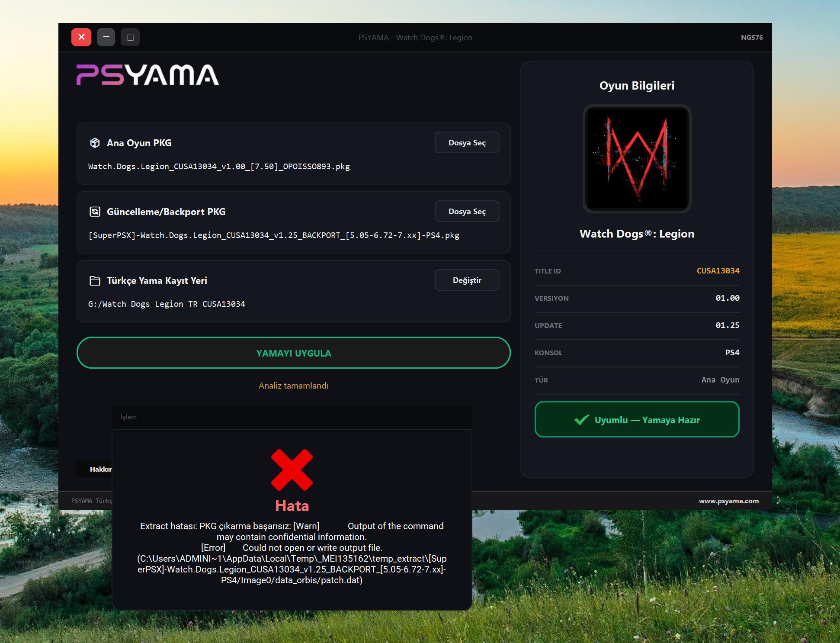Click the Ana Oyun type value
Viewport: 840px width, 643px height.
coord(721,380)
